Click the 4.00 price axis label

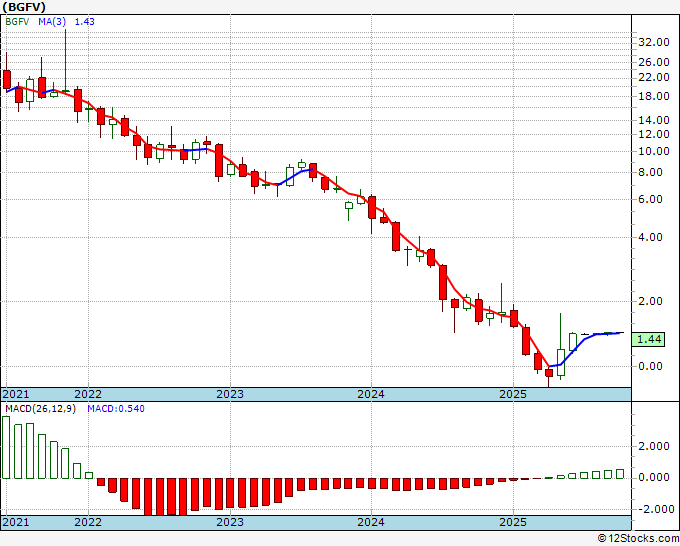[x=650, y=237]
